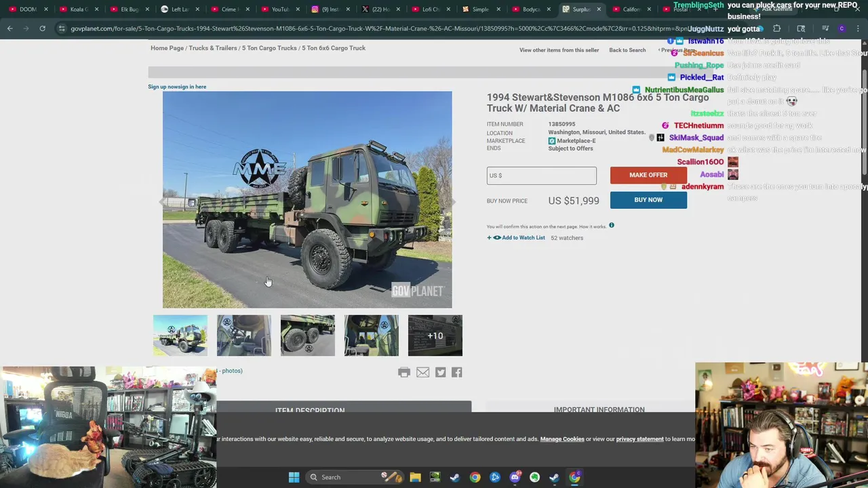Click the 'How it works' link

[x=593, y=226]
